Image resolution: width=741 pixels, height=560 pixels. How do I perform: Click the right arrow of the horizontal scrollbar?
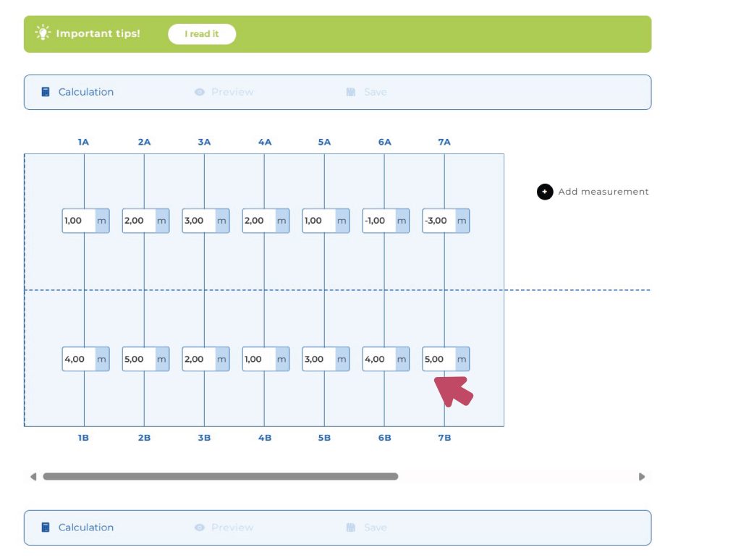(641, 477)
